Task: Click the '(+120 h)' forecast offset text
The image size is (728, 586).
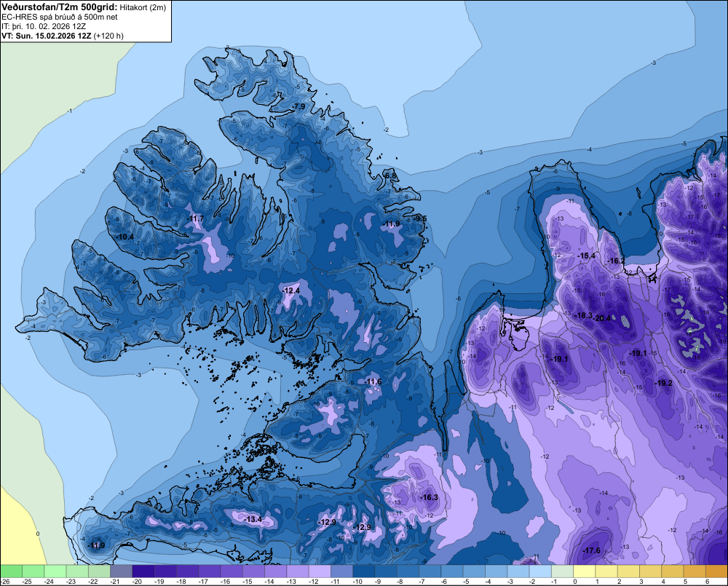Action: pyautogui.click(x=108, y=36)
